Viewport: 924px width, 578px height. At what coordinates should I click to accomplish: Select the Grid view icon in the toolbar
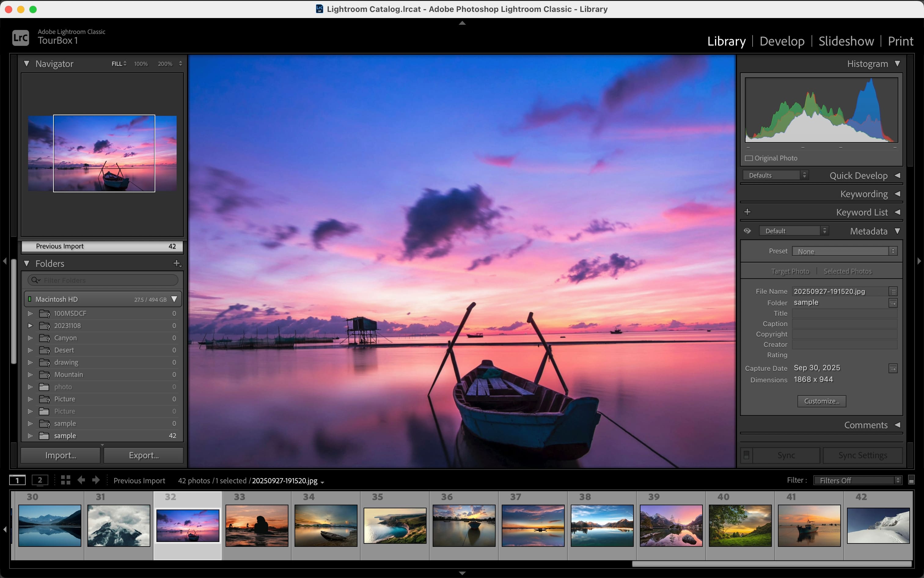click(x=65, y=480)
